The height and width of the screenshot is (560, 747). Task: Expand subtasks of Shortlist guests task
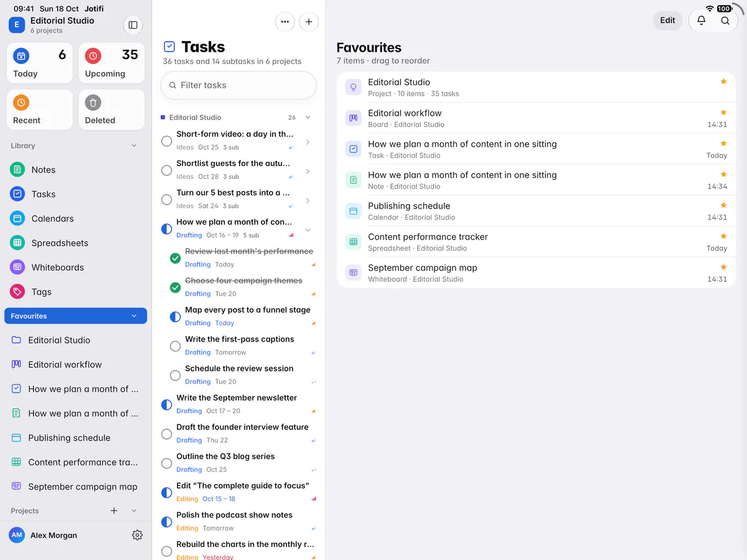pos(308,171)
